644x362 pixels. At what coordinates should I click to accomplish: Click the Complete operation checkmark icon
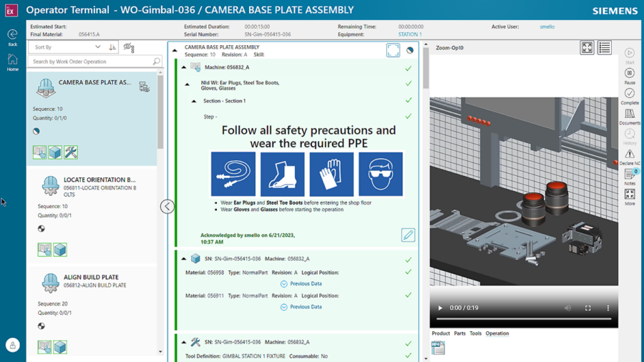(x=630, y=93)
